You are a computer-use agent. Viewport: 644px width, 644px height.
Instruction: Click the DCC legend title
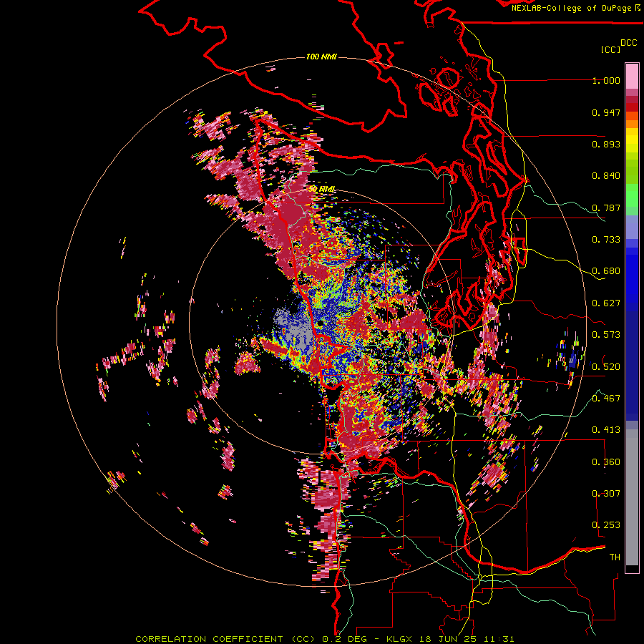click(x=628, y=43)
